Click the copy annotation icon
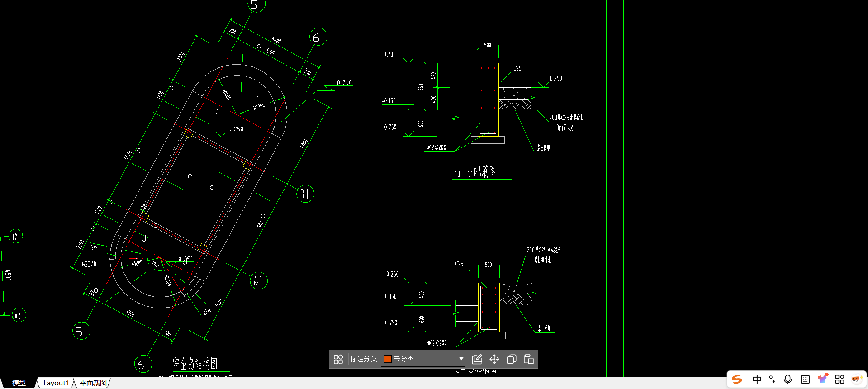This screenshot has width=868, height=389. (512, 359)
